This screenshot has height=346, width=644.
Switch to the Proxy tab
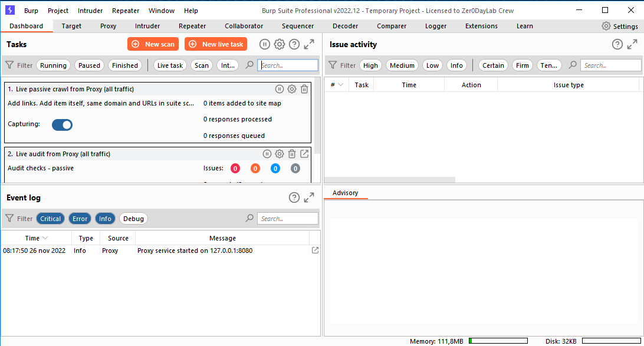(108, 26)
